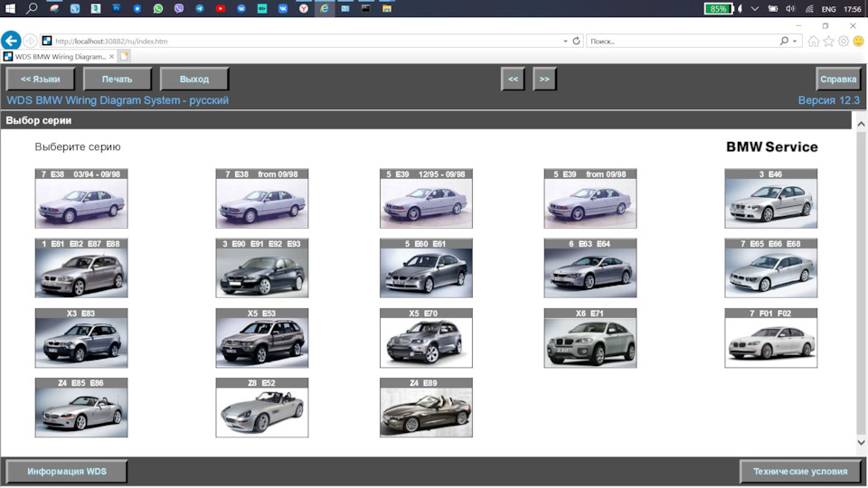Select the X3 E83 series thumbnail
Viewport: 868px width, 488px height.
pos(81,338)
